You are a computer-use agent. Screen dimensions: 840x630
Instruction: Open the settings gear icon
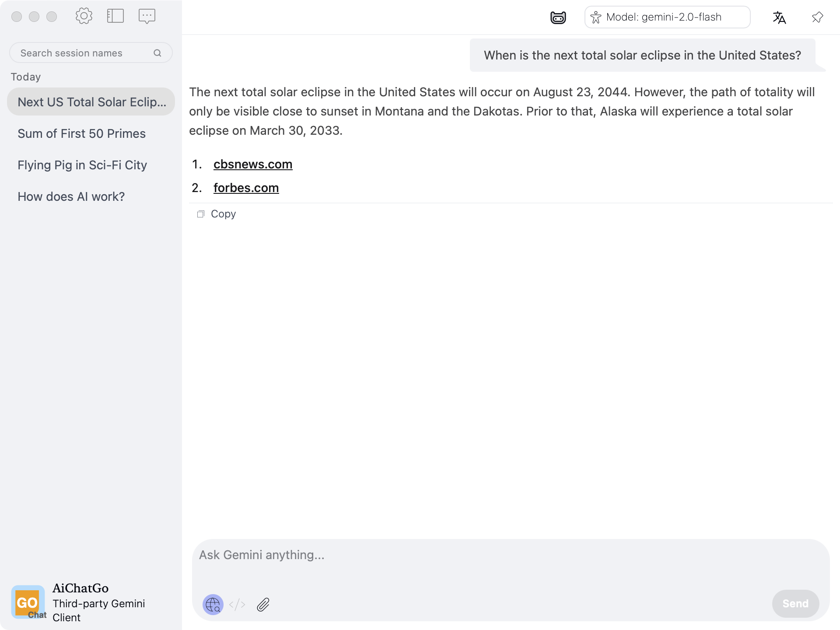(84, 16)
